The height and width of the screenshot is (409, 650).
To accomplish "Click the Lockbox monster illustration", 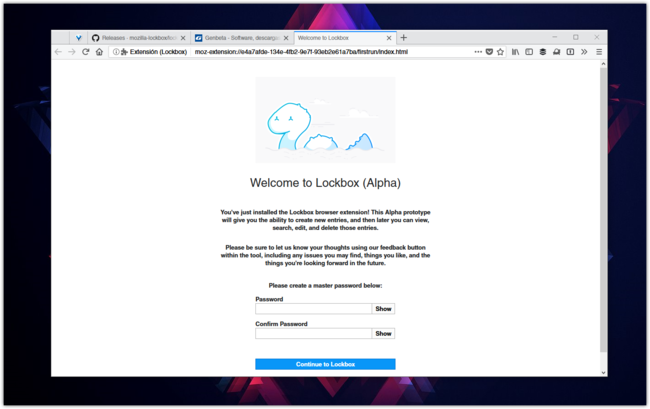I will (x=325, y=120).
